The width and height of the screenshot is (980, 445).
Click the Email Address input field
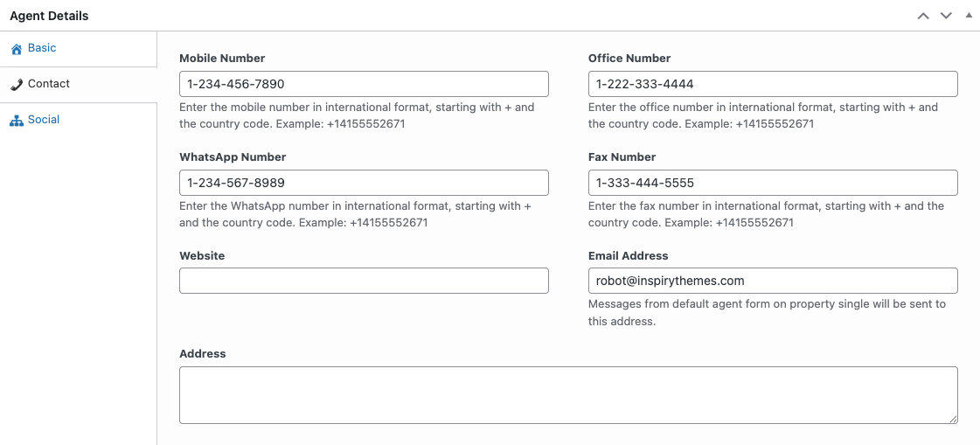[x=773, y=281]
